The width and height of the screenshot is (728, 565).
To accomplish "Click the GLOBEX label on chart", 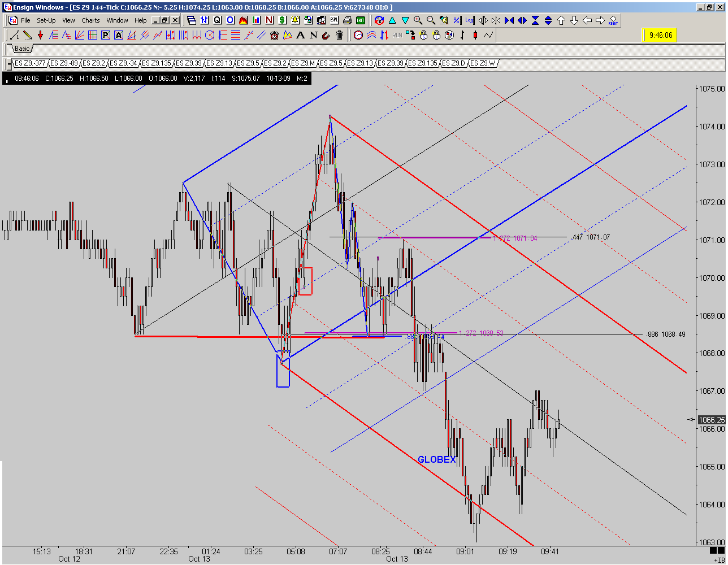I will (436, 460).
